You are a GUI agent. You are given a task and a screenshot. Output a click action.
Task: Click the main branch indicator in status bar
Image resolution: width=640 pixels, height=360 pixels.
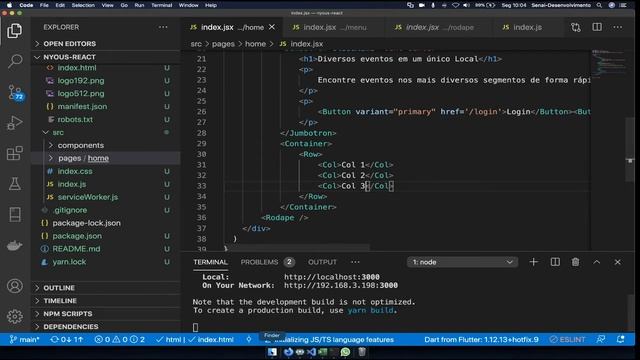coord(24,339)
